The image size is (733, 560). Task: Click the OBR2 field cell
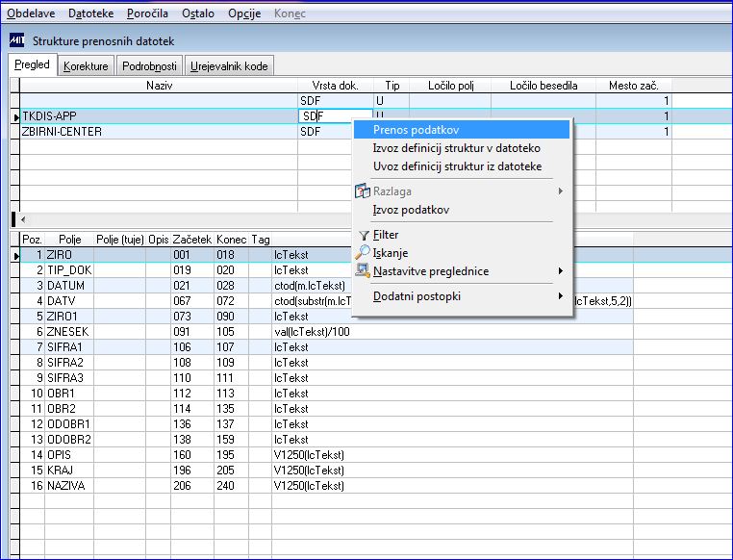69,409
